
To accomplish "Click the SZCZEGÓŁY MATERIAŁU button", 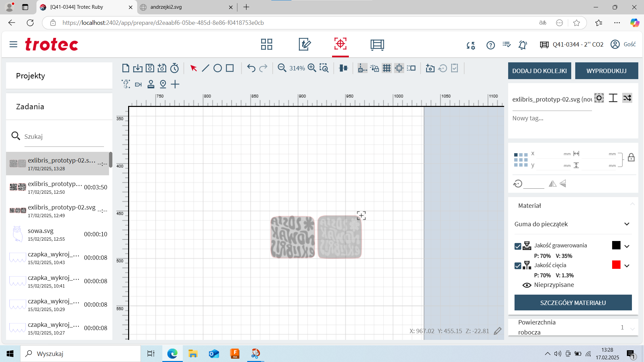I will 573,303.
